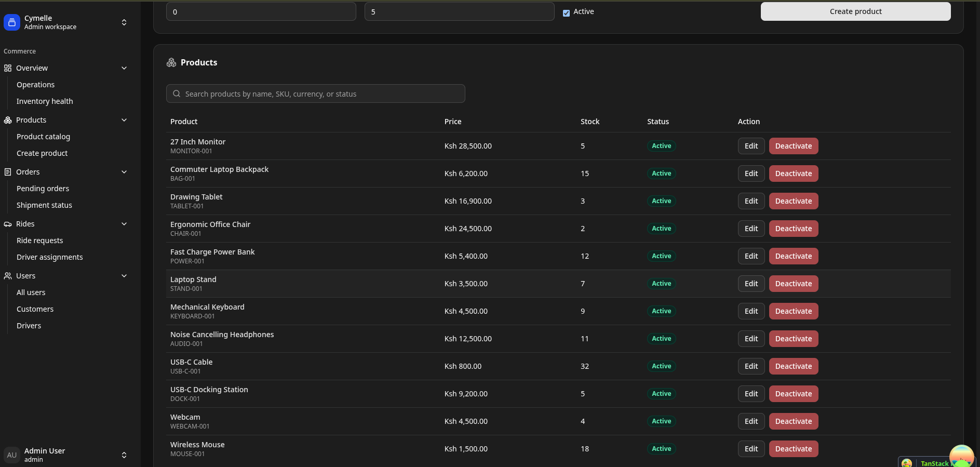Deactivate the USB-C Cable product
The image size is (980, 467).
[x=794, y=366]
